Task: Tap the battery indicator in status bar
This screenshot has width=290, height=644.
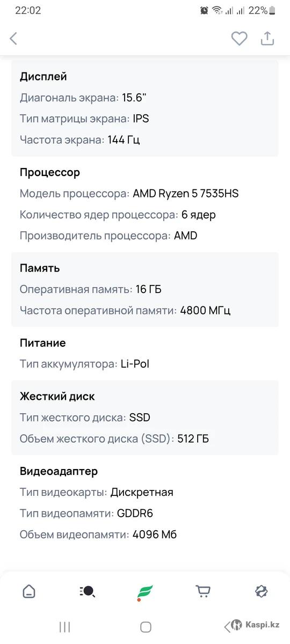Action: (x=272, y=10)
